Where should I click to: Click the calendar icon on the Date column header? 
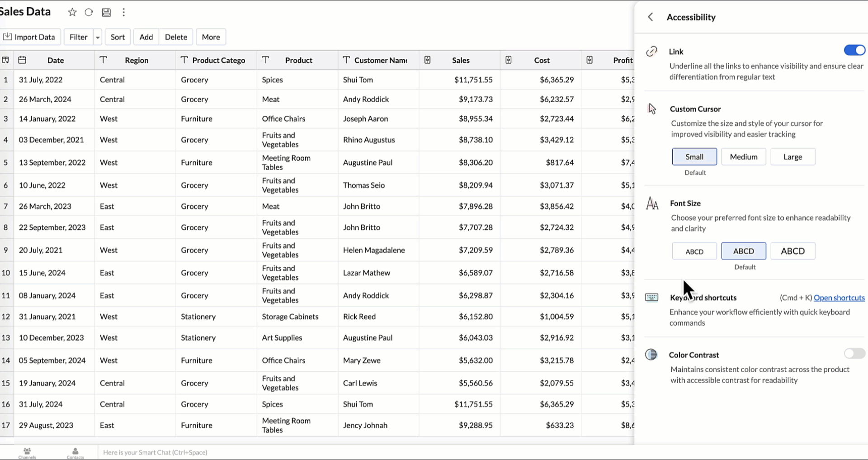[22, 60]
